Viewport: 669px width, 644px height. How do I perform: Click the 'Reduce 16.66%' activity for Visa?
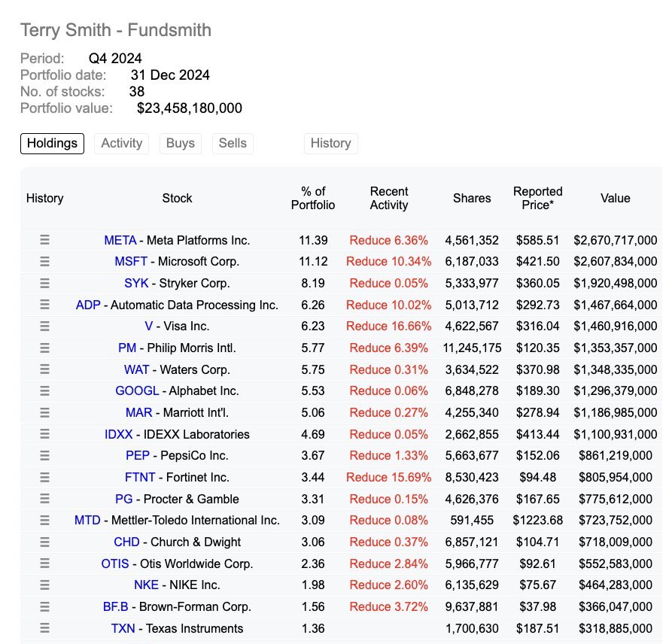(389, 327)
